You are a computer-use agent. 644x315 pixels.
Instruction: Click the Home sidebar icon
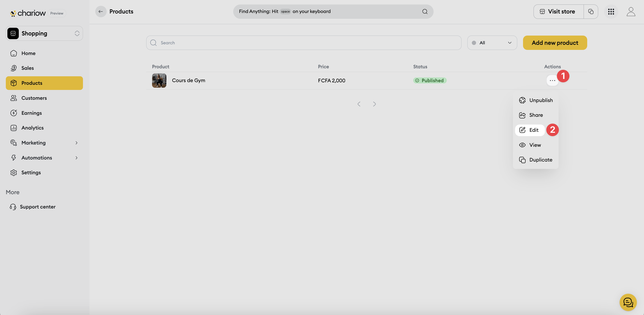[14, 53]
